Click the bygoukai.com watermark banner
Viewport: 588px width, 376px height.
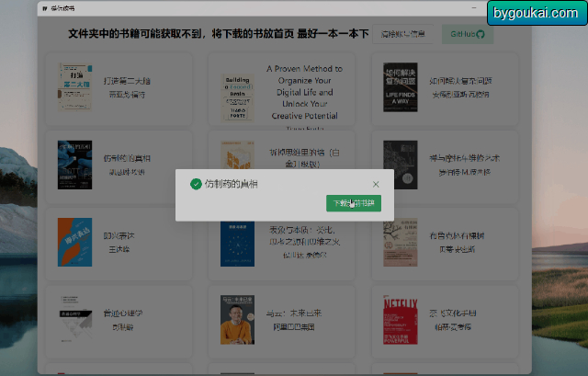(537, 13)
